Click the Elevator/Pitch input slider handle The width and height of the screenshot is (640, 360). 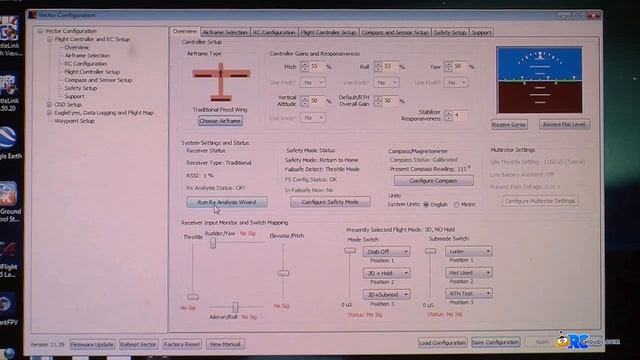click(283, 273)
